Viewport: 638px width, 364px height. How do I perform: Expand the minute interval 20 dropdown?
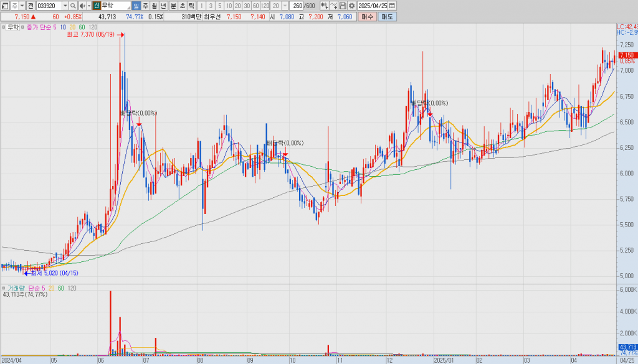[x=285, y=6]
